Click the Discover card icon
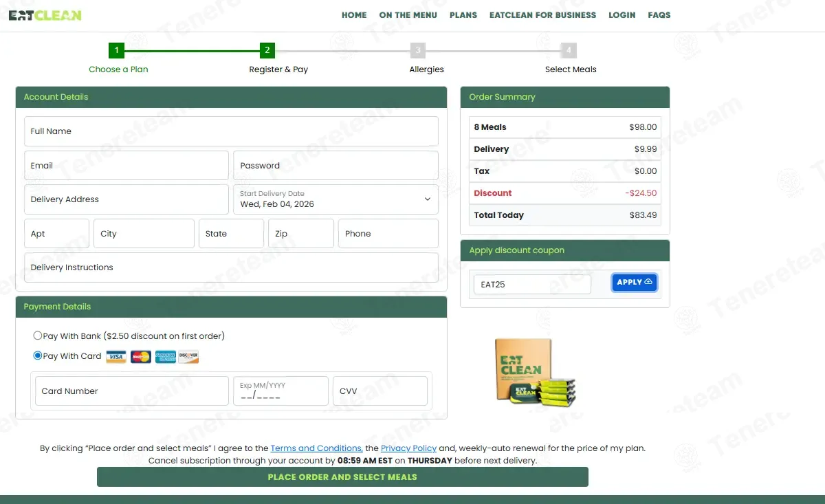The height and width of the screenshot is (504, 825). pyautogui.click(x=188, y=357)
